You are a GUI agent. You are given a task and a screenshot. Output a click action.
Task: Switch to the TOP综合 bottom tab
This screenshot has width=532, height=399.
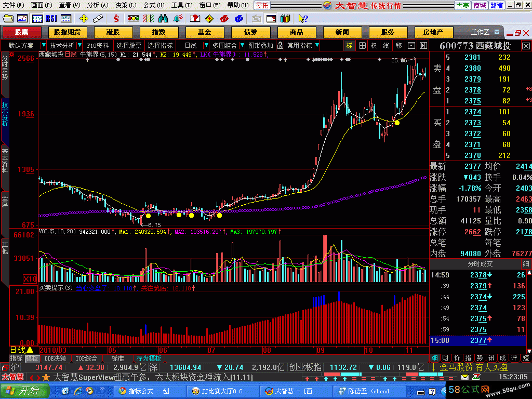pos(86,358)
